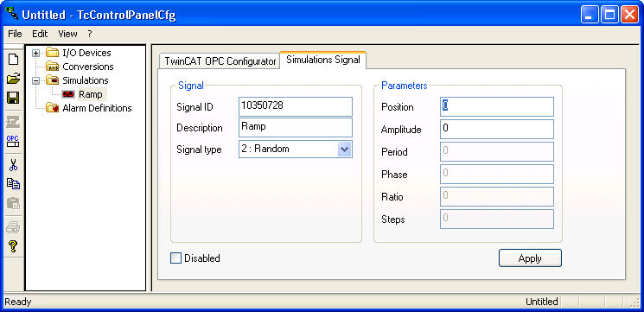The height and width of the screenshot is (312, 644).
Task: Click the Cut scissors icon
Action: pyautogui.click(x=14, y=165)
